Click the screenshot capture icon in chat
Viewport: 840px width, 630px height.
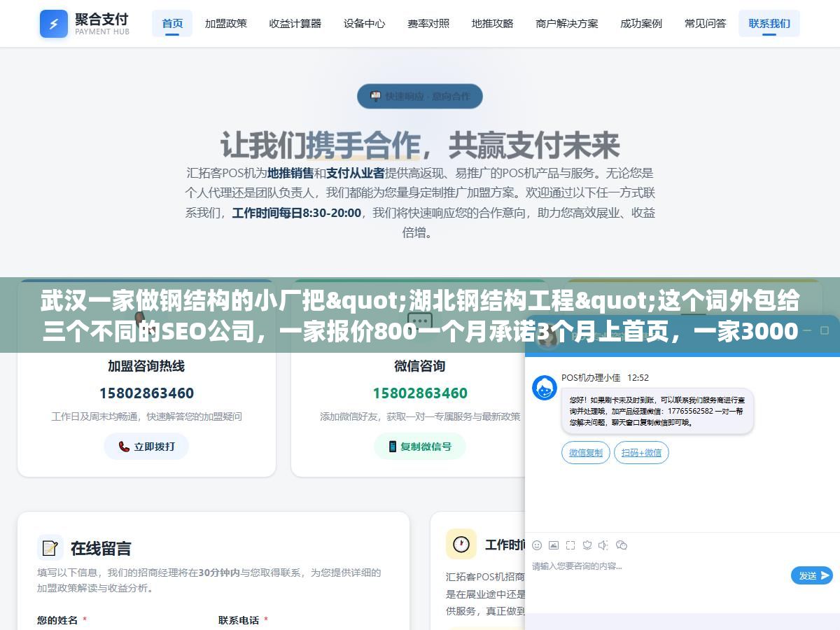tap(570, 545)
